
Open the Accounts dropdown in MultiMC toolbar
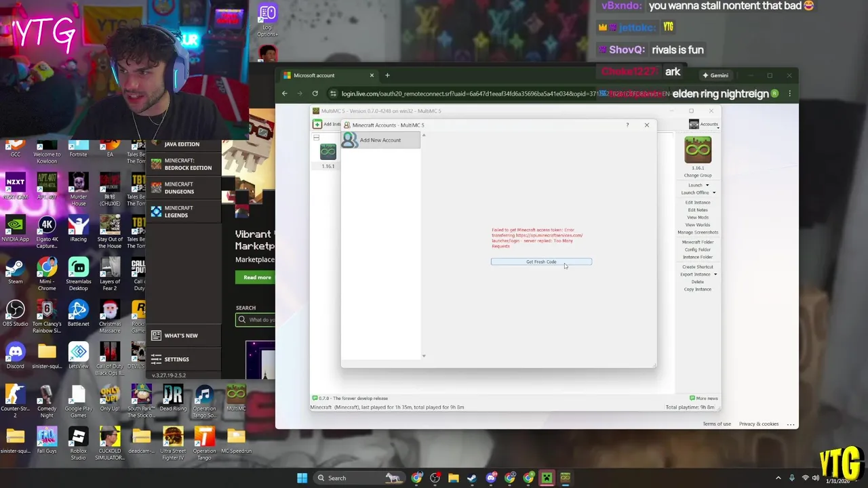[704, 124]
